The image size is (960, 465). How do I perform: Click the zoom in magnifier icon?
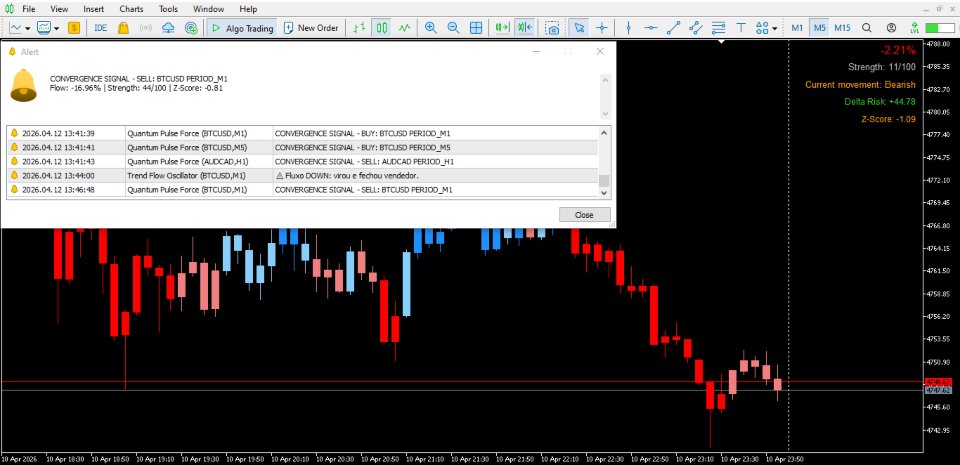pos(431,28)
